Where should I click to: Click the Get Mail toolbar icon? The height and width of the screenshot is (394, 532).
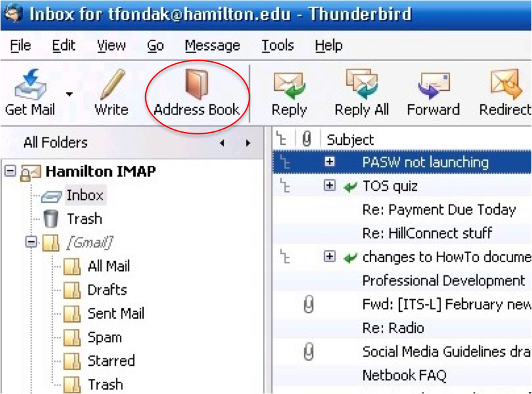[30, 84]
